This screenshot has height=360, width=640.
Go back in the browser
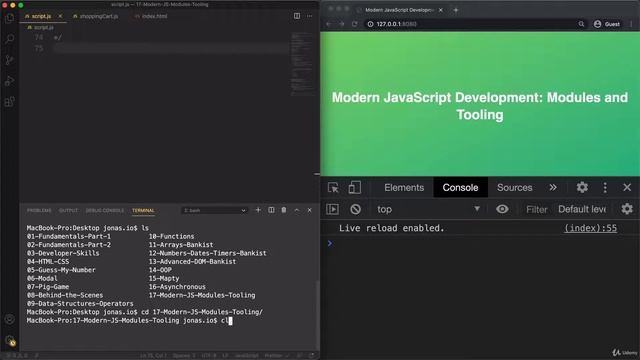point(329,24)
